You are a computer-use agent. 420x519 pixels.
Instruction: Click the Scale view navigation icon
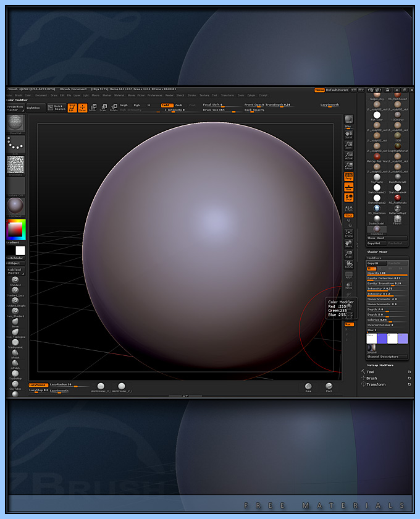pyautogui.click(x=348, y=254)
